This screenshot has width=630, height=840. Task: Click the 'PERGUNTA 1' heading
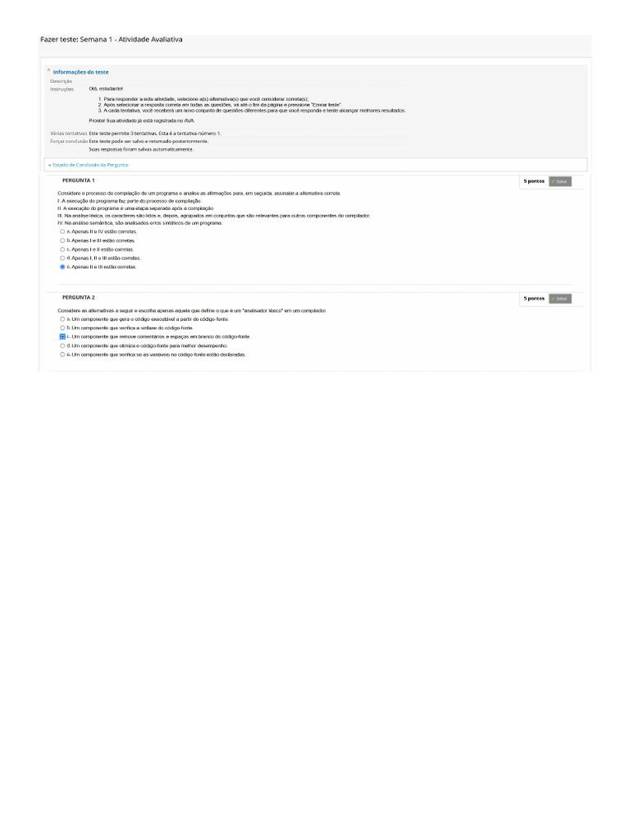click(x=78, y=180)
